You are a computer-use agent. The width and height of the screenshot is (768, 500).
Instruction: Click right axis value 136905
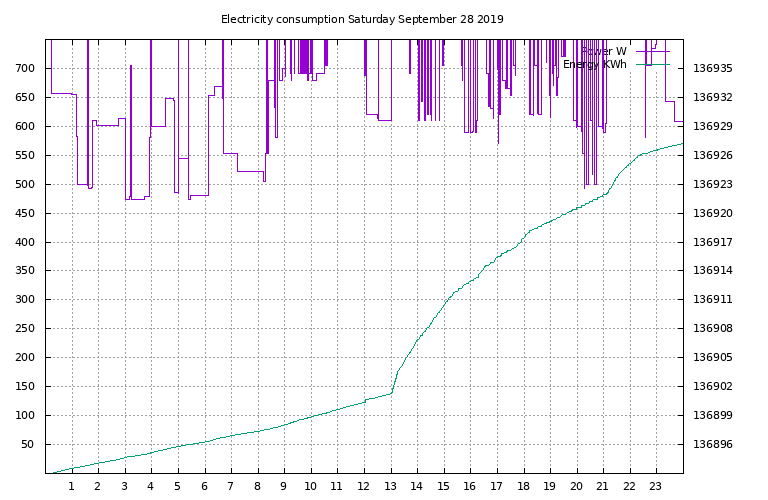tap(713, 357)
